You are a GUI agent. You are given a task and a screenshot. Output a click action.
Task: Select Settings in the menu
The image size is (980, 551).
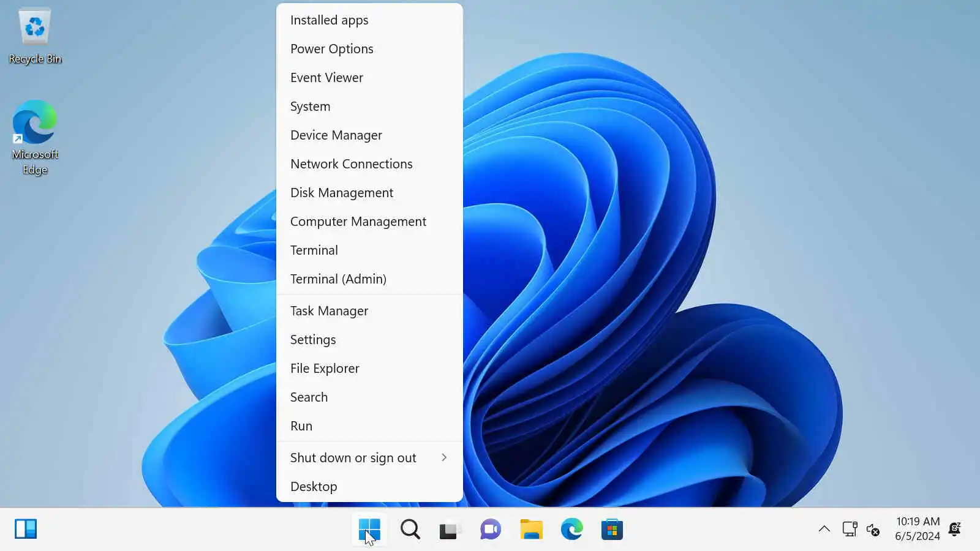369,340
